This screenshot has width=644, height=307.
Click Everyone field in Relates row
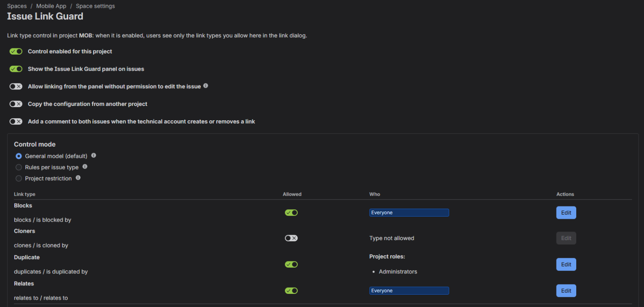tap(409, 291)
